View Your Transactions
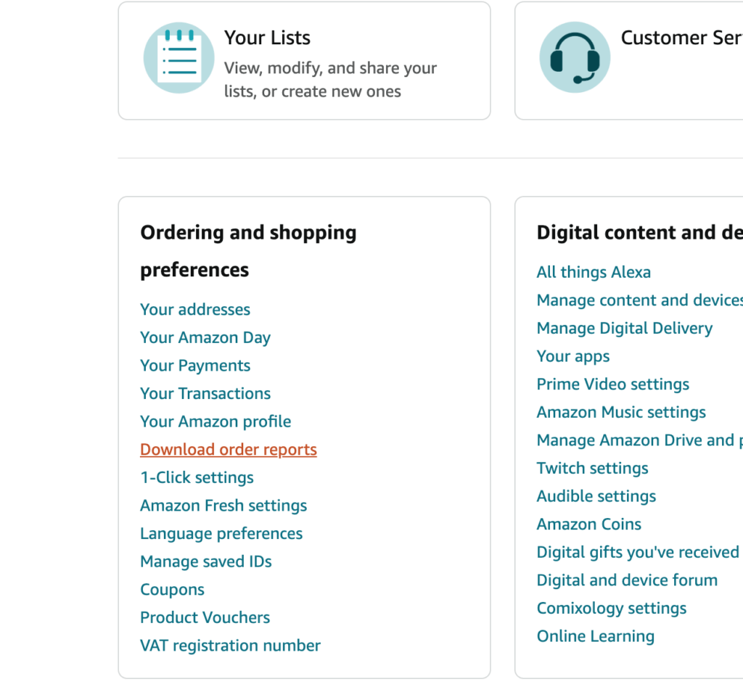The image size is (743, 700). tap(205, 394)
